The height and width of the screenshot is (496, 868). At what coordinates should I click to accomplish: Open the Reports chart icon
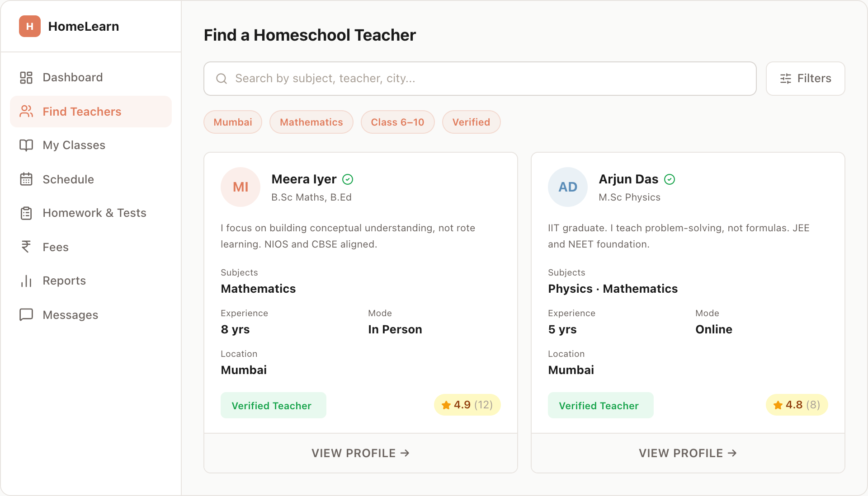pyautogui.click(x=26, y=281)
